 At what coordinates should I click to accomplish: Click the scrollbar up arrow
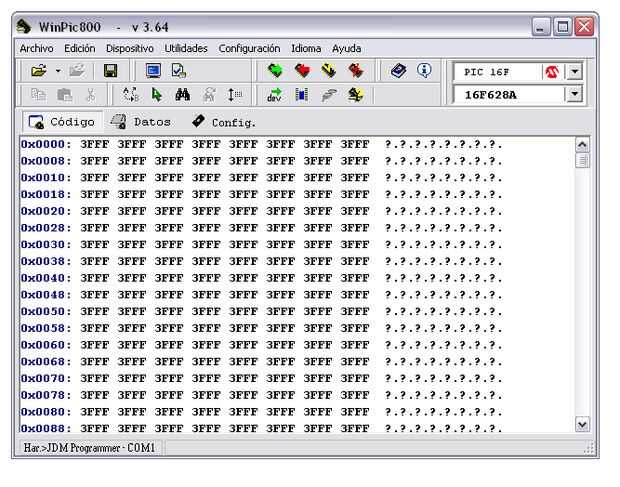(582, 145)
